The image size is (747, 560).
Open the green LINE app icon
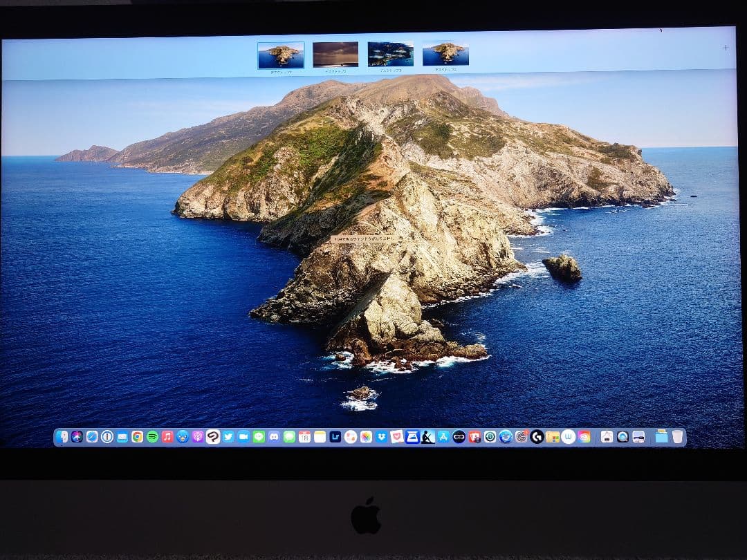click(259, 437)
